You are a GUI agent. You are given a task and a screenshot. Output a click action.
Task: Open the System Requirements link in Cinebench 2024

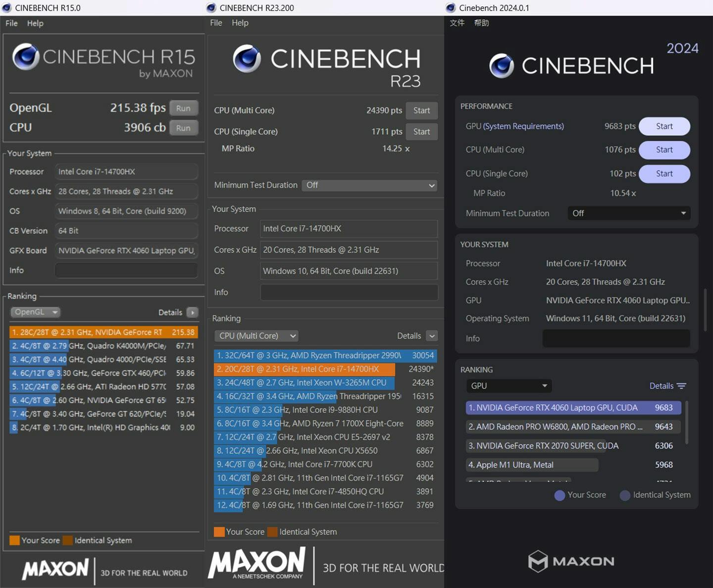(523, 126)
